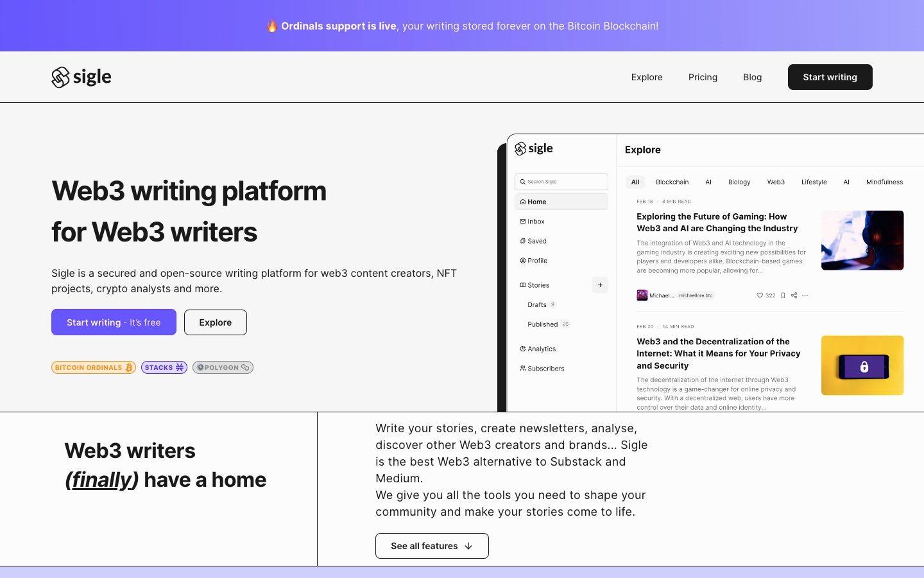This screenshot has width=924, height=578.
Task: Select Stories in the preview sidebar
Action: point(535,285)
